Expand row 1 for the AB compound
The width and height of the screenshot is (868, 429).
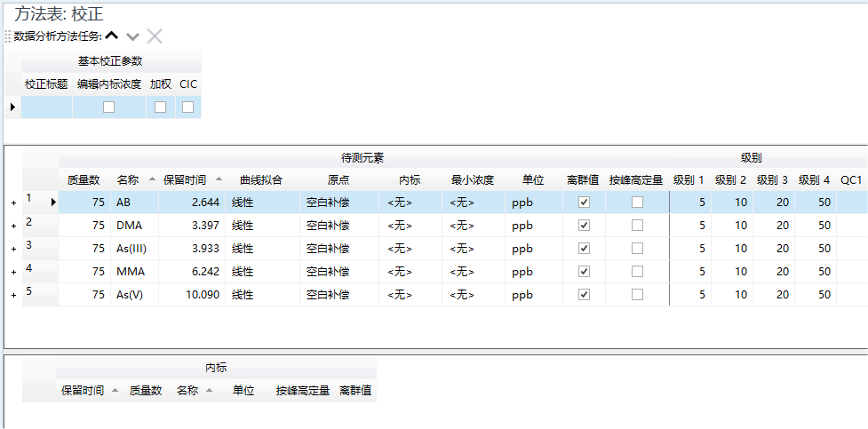pyautogui.click(x=13, y=203)
